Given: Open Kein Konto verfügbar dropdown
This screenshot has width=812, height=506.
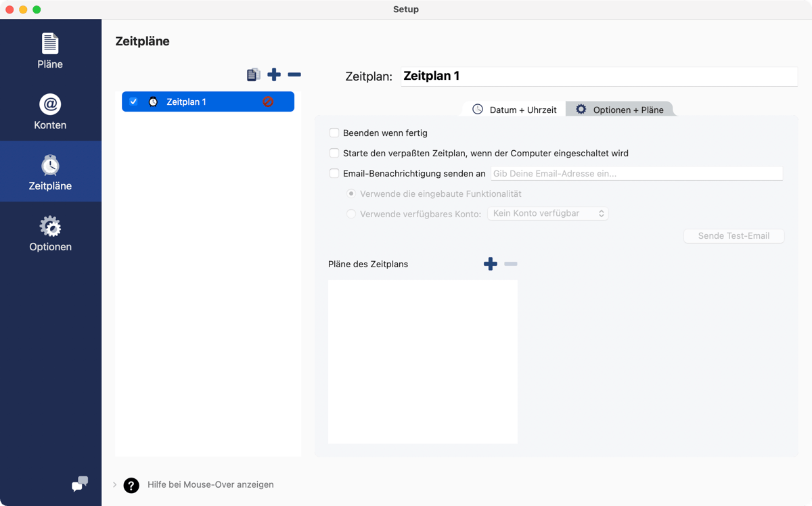Looking at the screenshot, I should pyautogui.click(x=547, y=213).
